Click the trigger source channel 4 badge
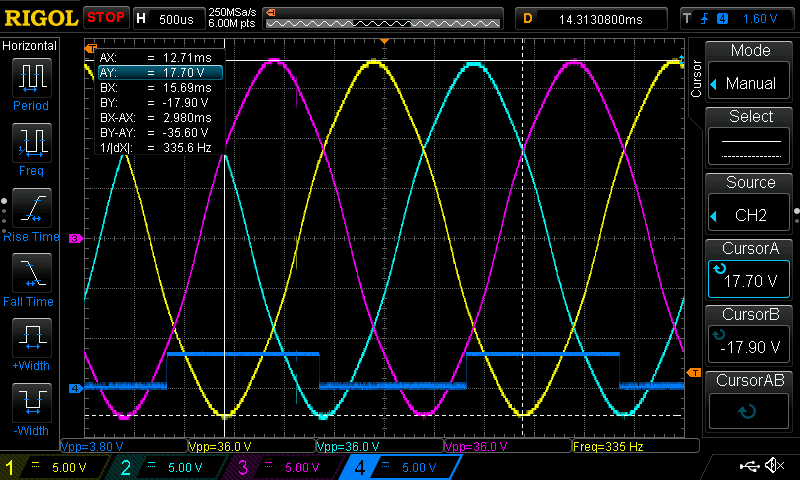The image size is (800, 480). [722, 19]
